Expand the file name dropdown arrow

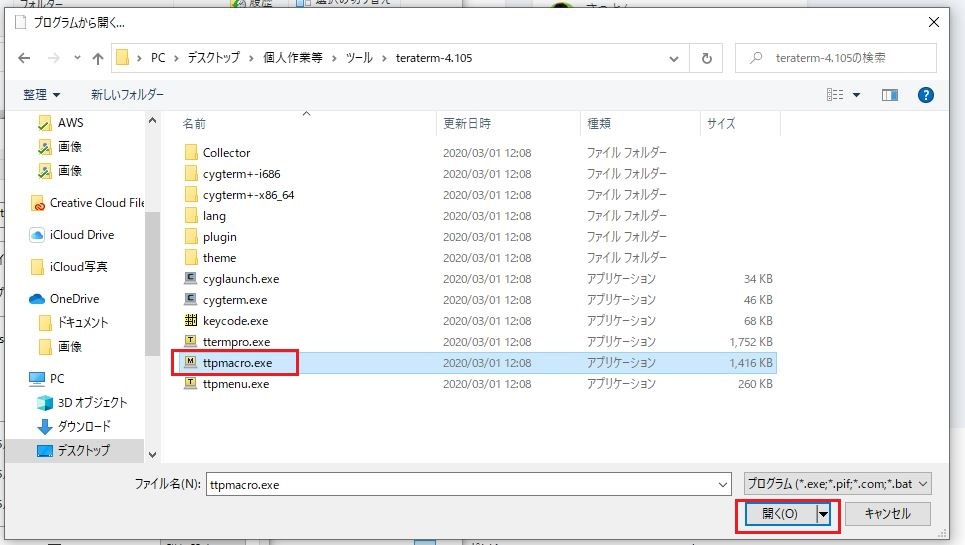(x=723, y=485)
